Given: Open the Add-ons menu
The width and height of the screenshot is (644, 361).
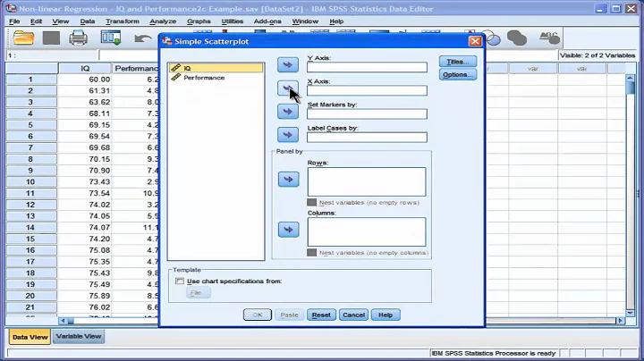Looking at the screenshot, I should pos(267,21).
